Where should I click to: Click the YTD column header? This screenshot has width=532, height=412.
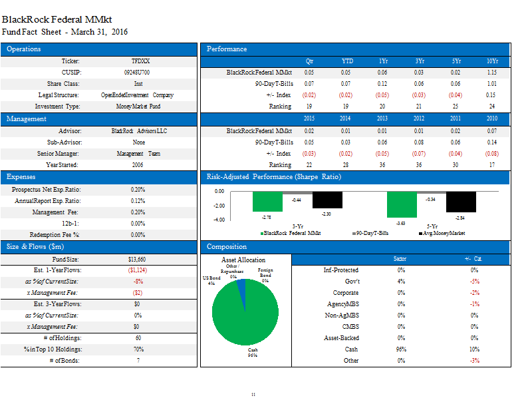click(x=347, y=61)
